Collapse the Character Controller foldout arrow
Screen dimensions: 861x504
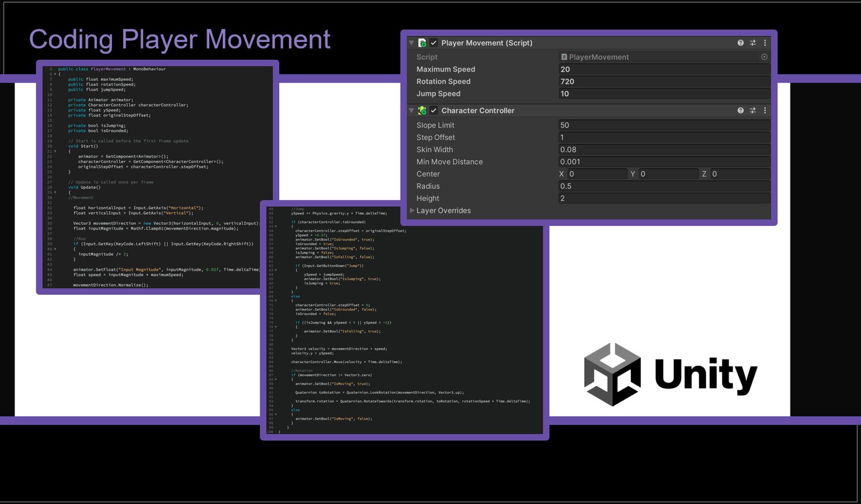click(411, 111)
